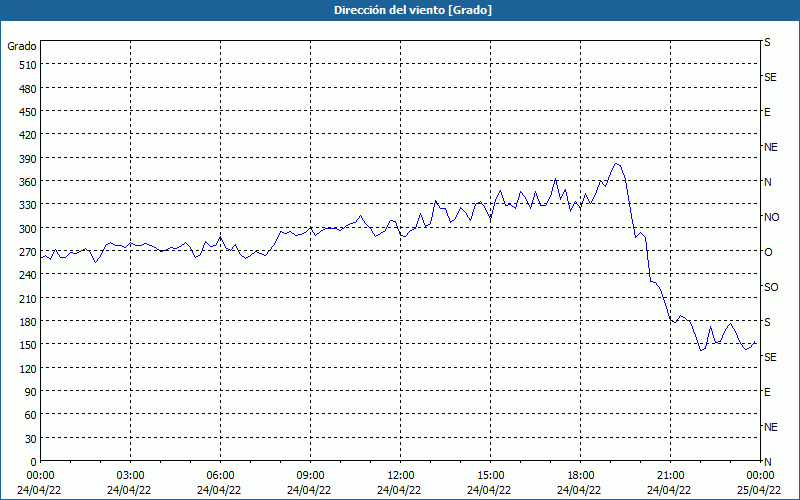Click the 210 degree axis label

coord(28,298)
